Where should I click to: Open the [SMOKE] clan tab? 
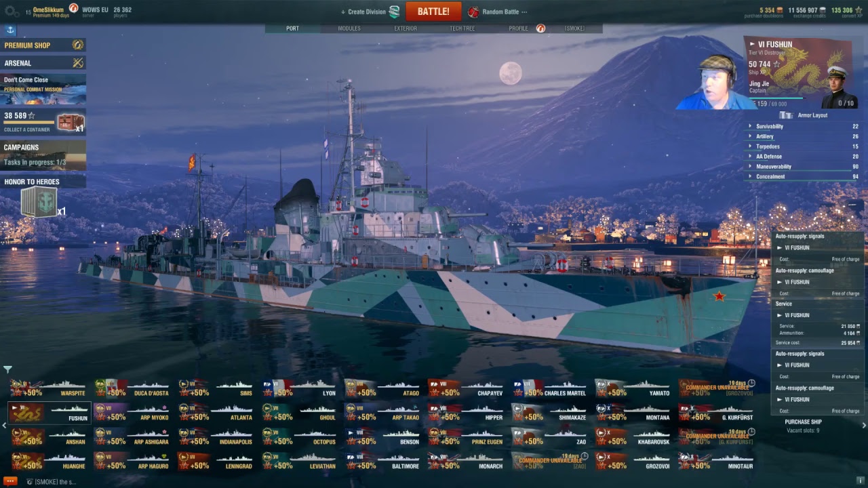pos(574,28)
